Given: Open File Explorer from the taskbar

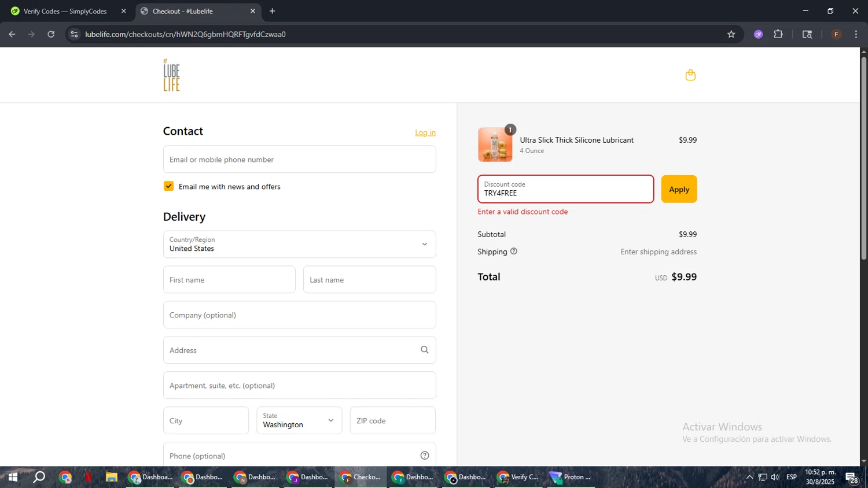Looking at the screenshot, I should tap(112, 477).
